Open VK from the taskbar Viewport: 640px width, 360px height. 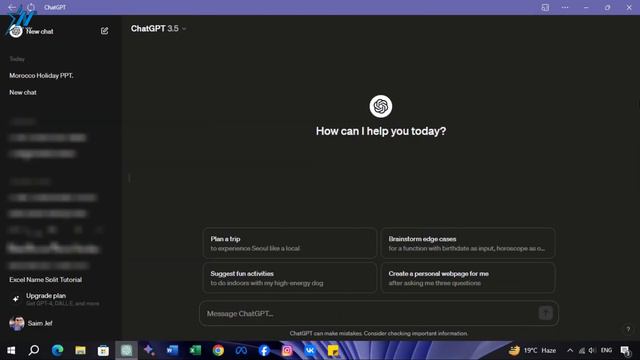[x=310, y=350]
